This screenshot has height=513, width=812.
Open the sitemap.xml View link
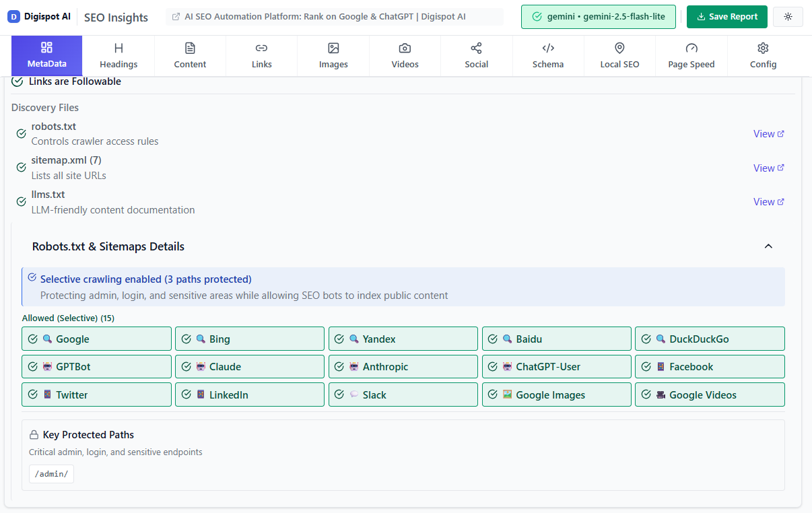click(x=768, y=168)
